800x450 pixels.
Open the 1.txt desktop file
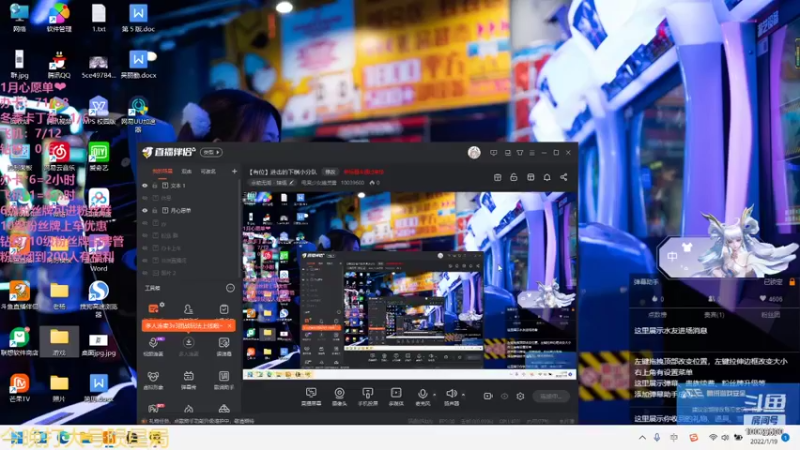coord(99,18)
